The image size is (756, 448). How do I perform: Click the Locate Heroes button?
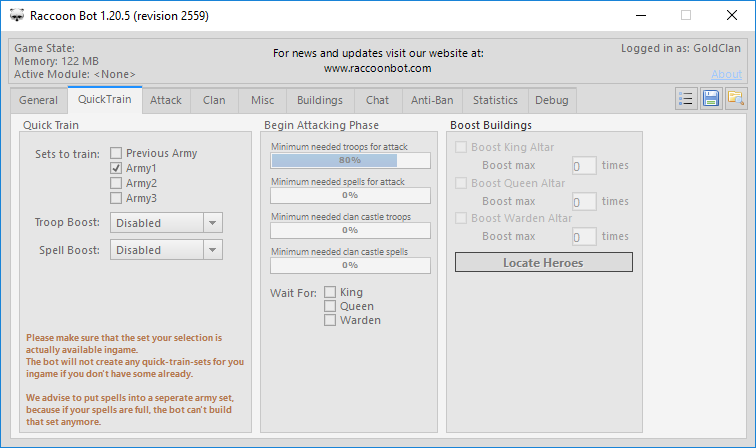click(x=544, y=262)
